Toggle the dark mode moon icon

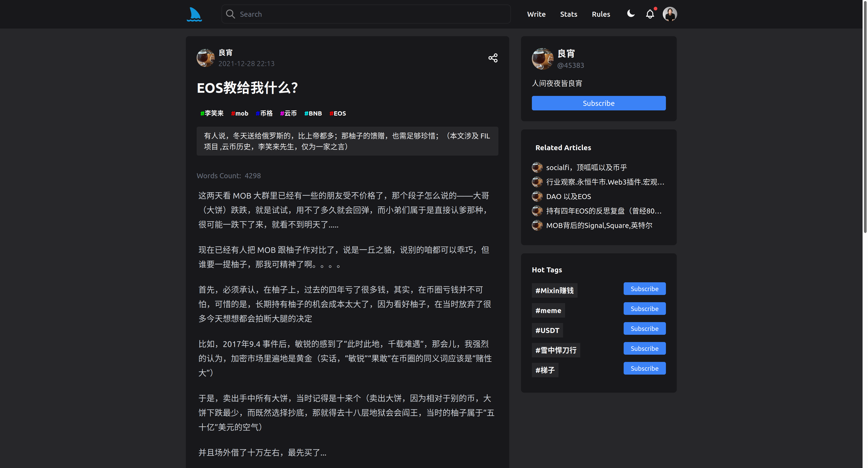pyautogui.click(x=631, y=14)
